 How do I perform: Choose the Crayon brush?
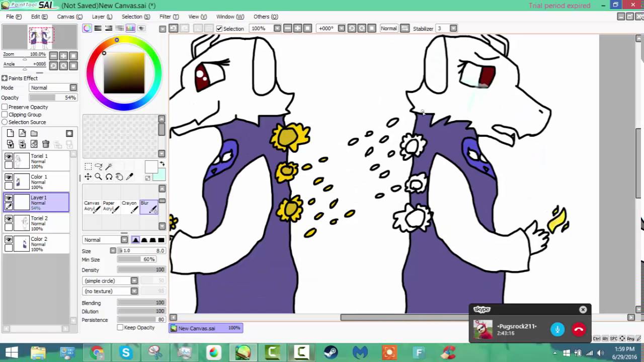pyautogui.click(x=130, y=207)
